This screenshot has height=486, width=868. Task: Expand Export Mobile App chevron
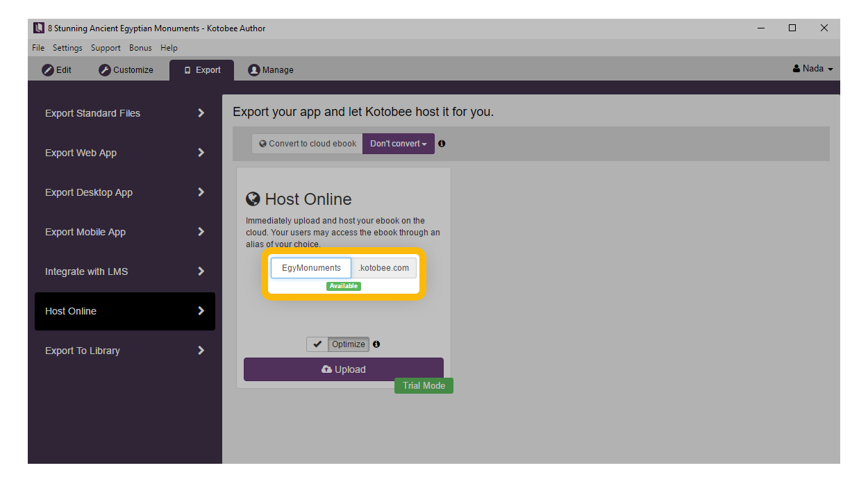(x=201, y=232)
